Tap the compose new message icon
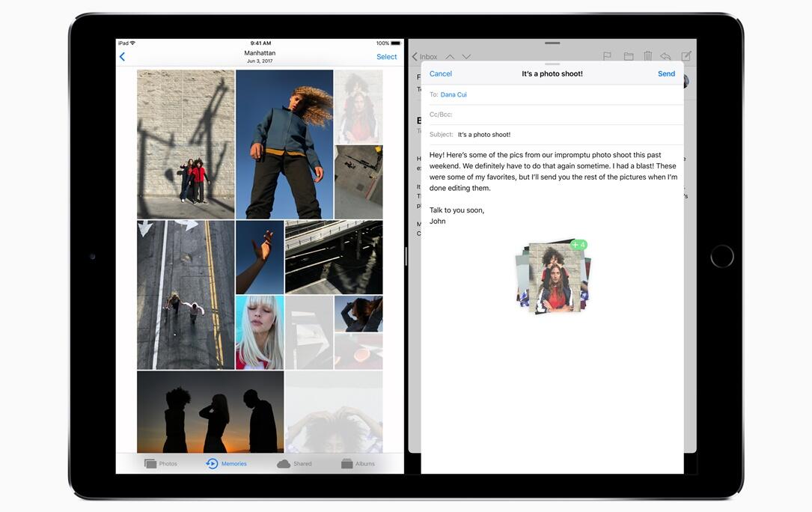812x512 pixels. click(686, 56)
